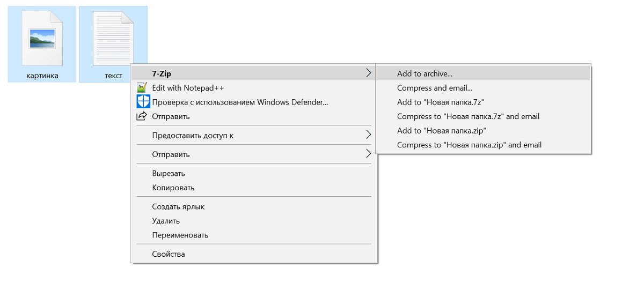
Task: Click Переименовать menu entry
Action: [x=180, y=235]
